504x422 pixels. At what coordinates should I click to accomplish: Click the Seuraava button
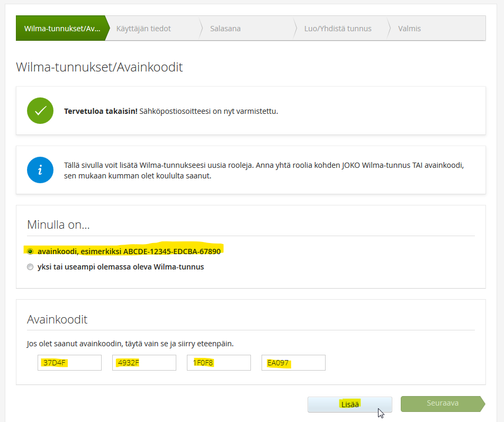pyautogui.click(x=443, y=403)
